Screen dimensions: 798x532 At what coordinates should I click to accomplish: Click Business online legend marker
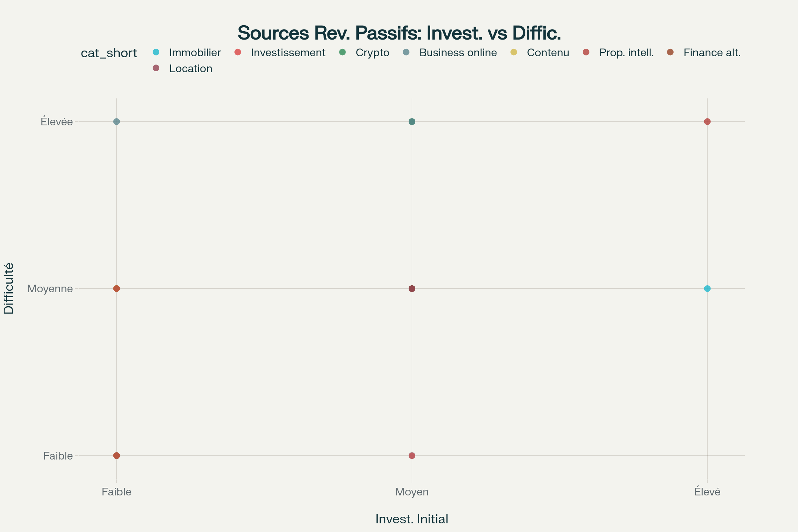[406, 52]
